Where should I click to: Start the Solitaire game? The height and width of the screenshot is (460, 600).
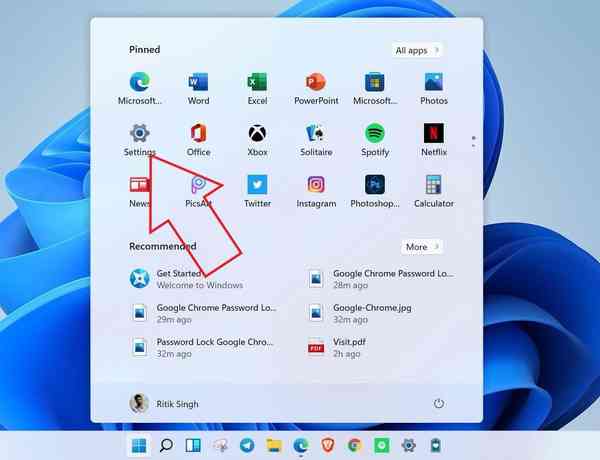pyautogui.click(x=316, y=140)
